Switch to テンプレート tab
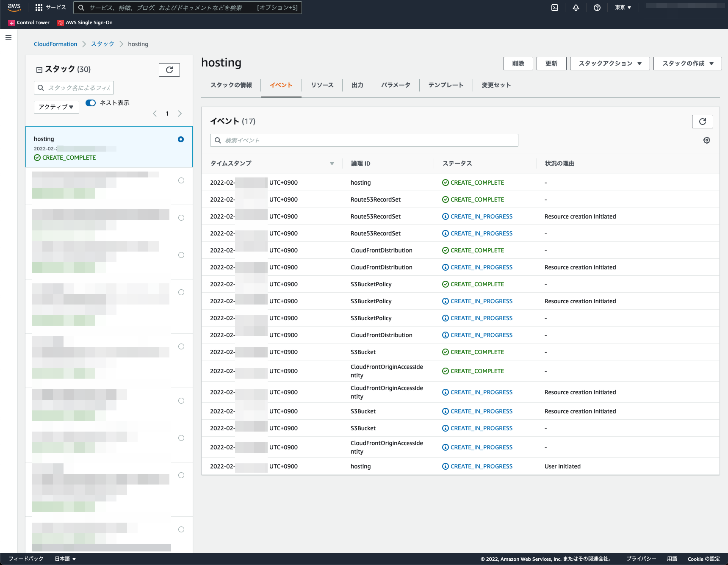This screenshot has height=565, width=728. (446, 85)
